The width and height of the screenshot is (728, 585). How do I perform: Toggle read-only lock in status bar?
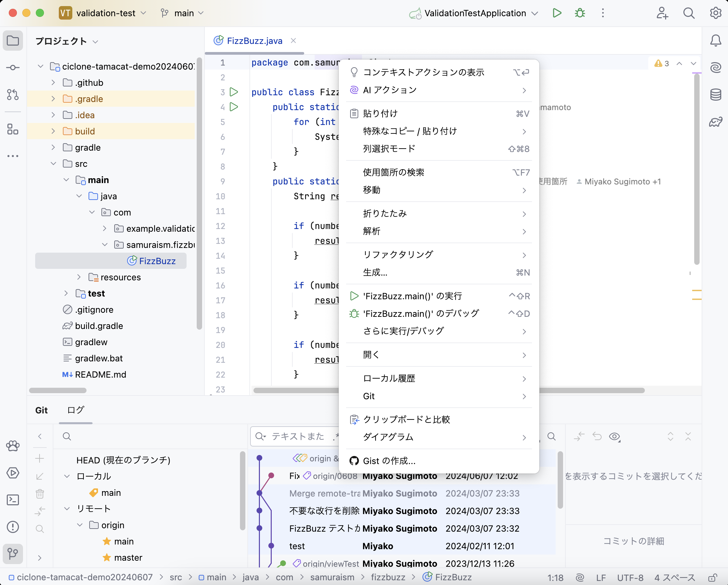click(x=712, y=578)
